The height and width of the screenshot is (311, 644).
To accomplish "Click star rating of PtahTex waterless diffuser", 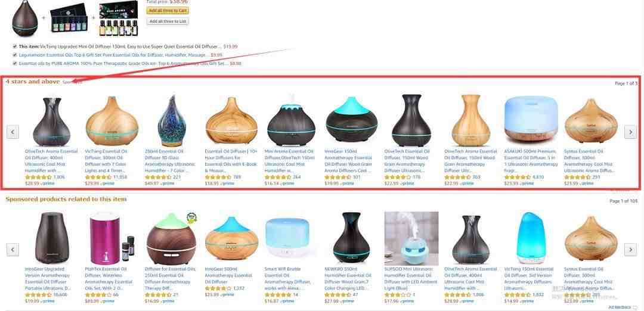I will [98, 294].
